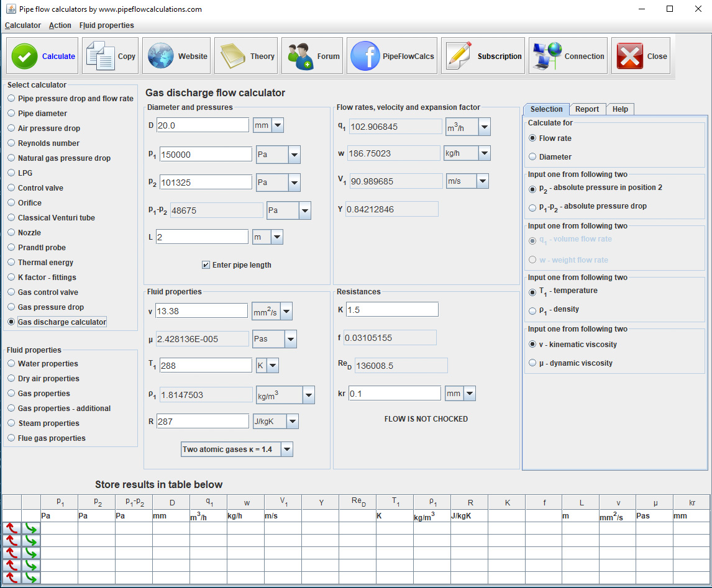Click the resistance K input field

pyautogui.click(x=392, y=310)
